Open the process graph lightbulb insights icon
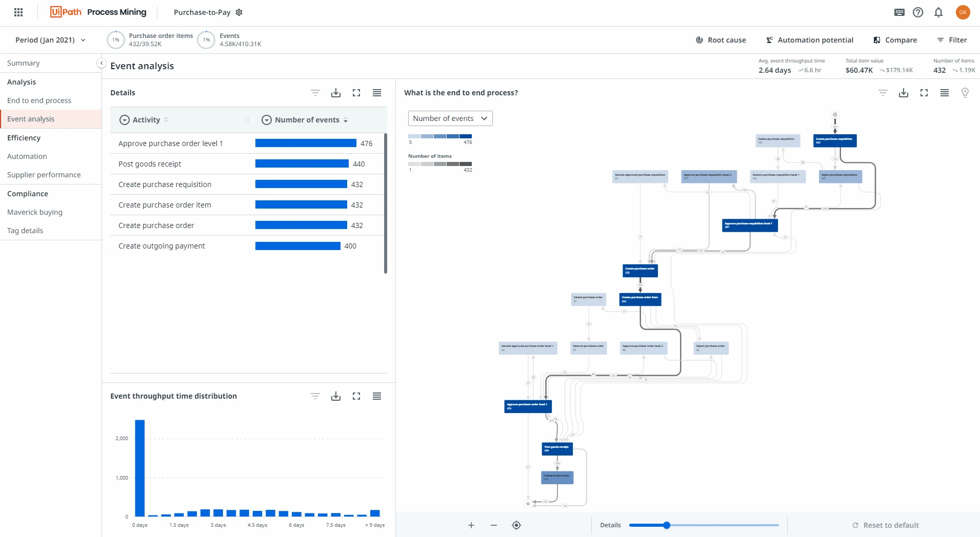Screen dimensions: 980x537 click(965, 93)
